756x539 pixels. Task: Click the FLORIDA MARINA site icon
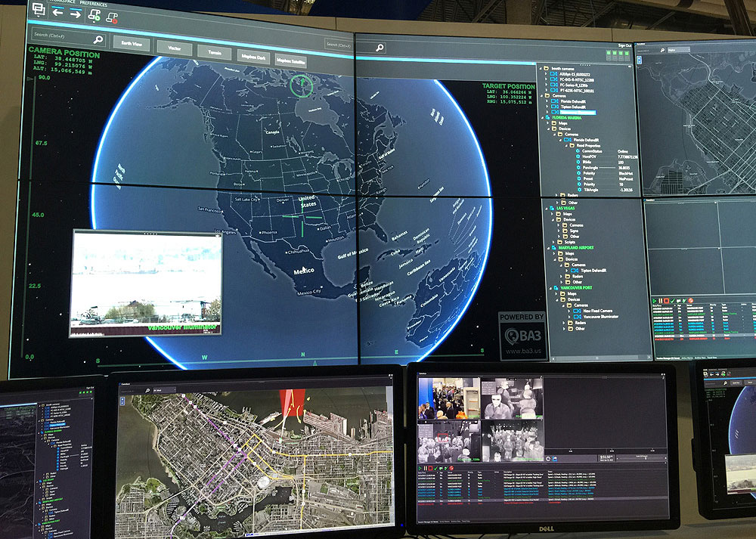547,118
